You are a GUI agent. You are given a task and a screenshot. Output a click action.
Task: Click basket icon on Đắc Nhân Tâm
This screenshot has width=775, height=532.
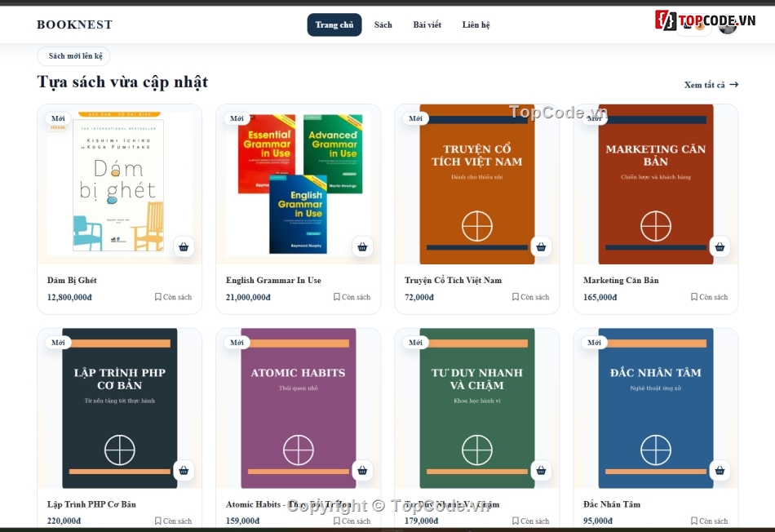[x=720, y=470]
